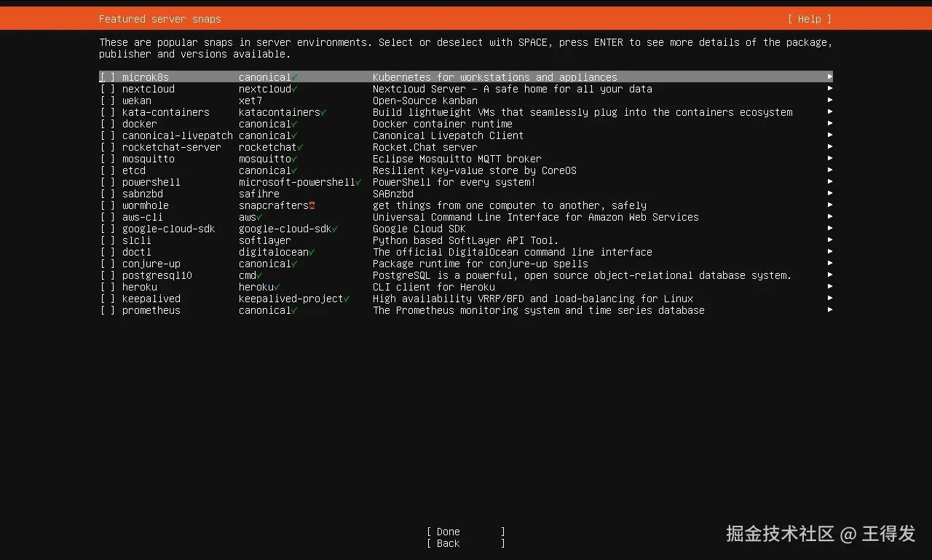Open details arrow for doctl row
Screen dimensions: 932x560
tap(830, 251)
